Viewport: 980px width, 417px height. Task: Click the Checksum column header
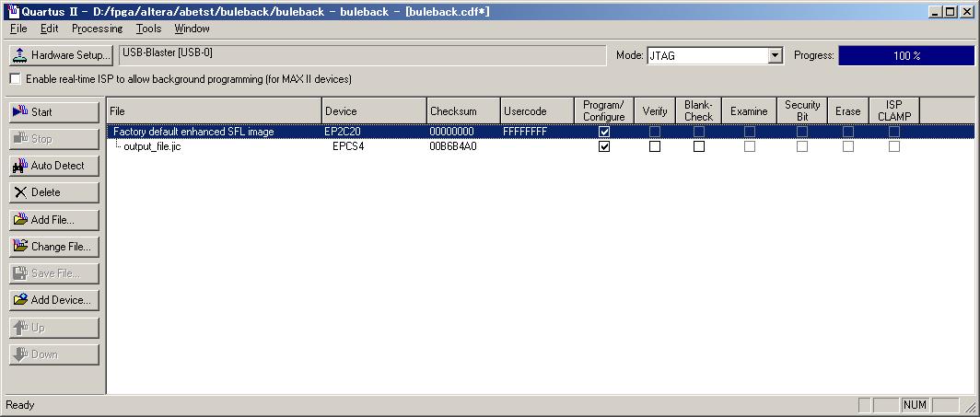click(464, 111)
